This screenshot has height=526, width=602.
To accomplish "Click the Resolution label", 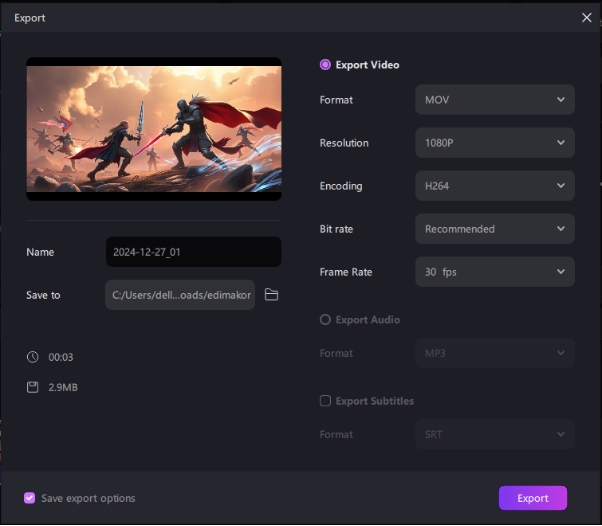I will tap(344, 143).
